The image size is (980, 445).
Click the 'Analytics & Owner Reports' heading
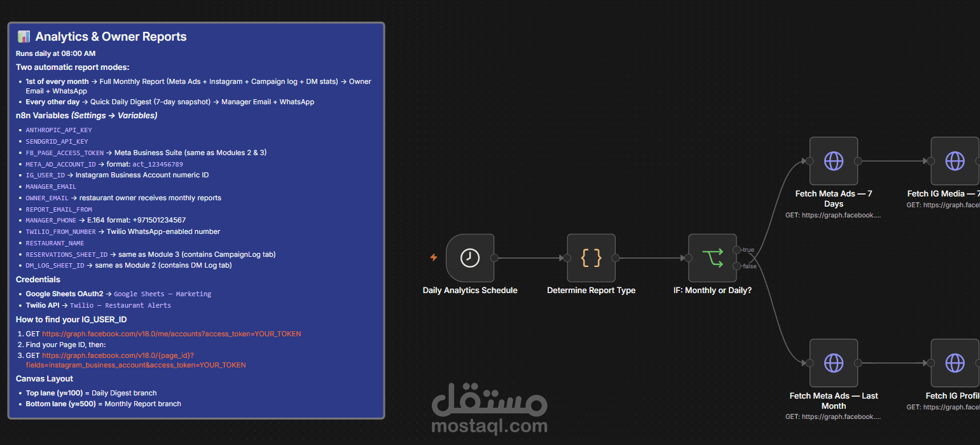click(x=111, y=37)
